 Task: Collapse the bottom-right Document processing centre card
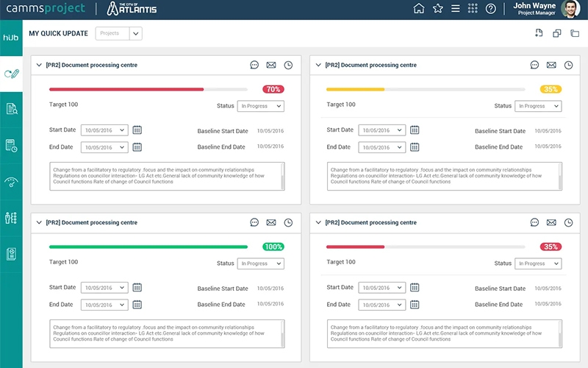tap(318, 222)
